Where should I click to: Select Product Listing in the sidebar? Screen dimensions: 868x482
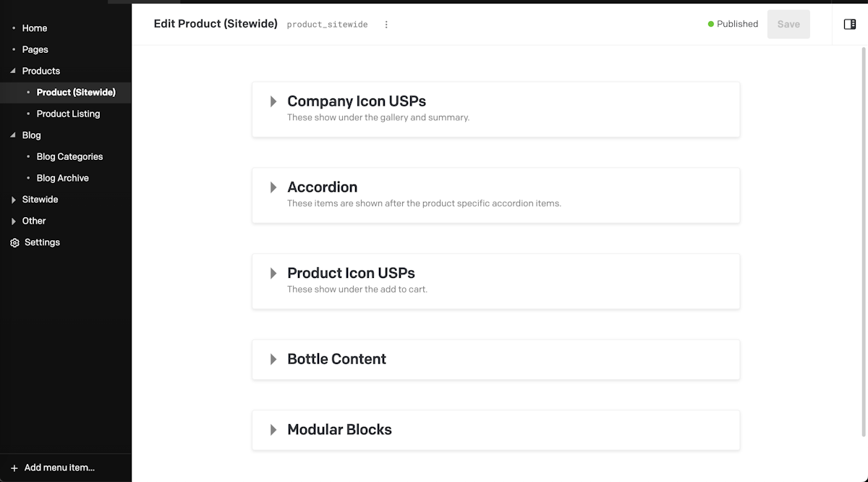pos(68,114)
